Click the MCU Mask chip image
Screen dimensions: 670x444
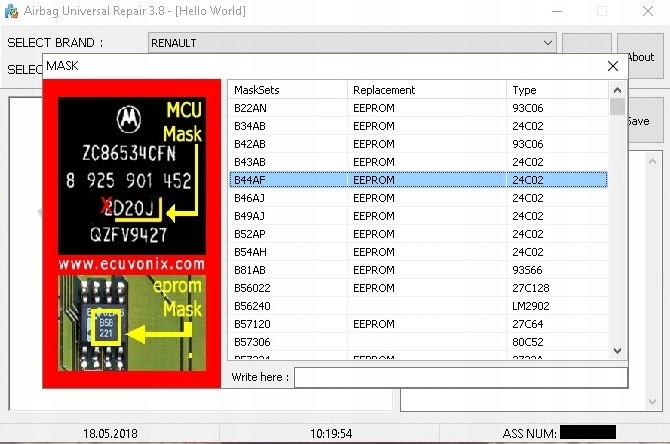tap(132, 176)
